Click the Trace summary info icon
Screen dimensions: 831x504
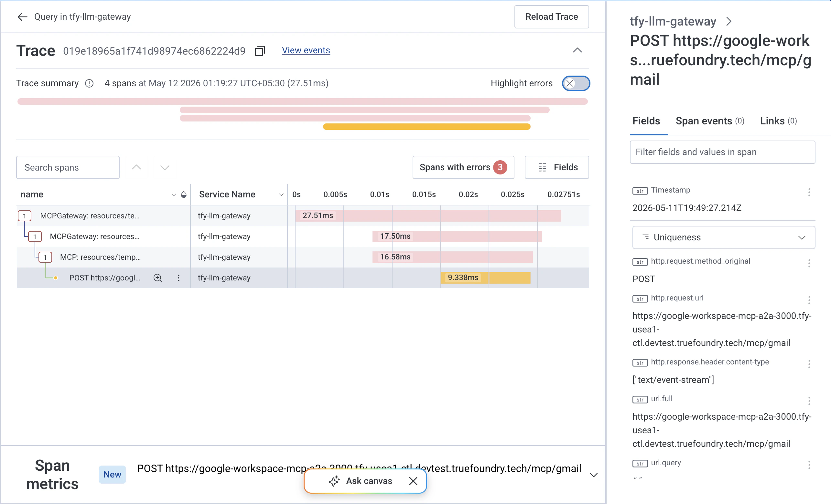(89, 83)
